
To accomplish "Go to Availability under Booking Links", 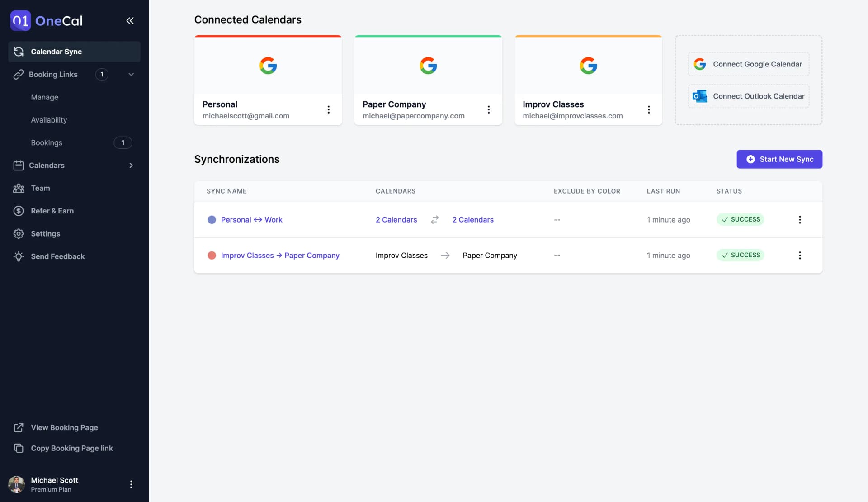I will point(49,120).
